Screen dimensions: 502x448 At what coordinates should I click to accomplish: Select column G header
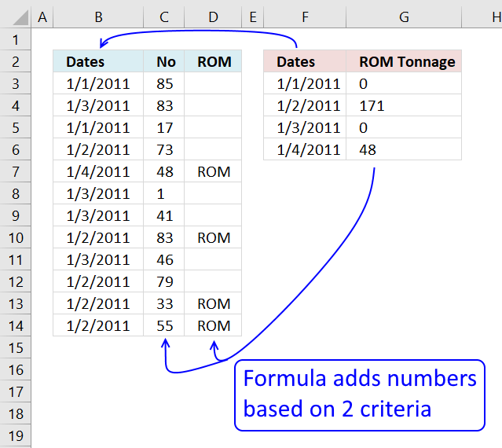[404, 17]
